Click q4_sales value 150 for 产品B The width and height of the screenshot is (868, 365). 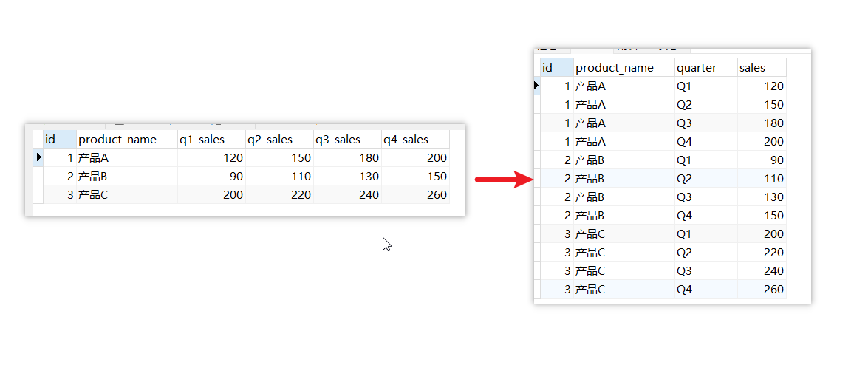click(416, 176)
